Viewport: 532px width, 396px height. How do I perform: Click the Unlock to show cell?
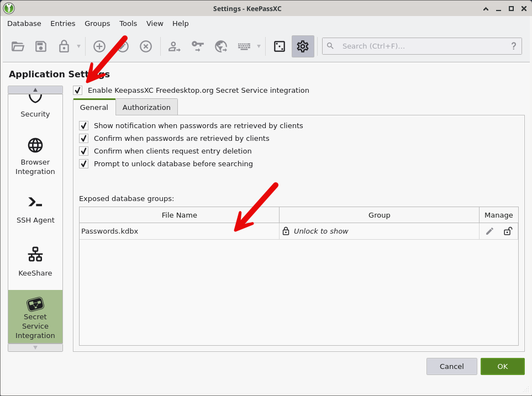(x=379, y=231)
